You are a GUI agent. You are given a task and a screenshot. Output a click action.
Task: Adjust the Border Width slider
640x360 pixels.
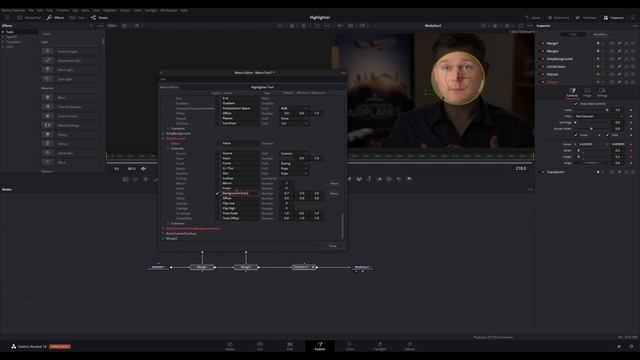coord(591,129)
